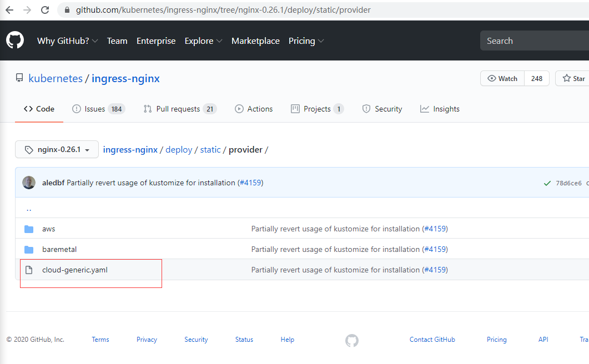The image size is (589, 364).
Task: Click the browser address bar URL
Action: (x=223, y=10)
